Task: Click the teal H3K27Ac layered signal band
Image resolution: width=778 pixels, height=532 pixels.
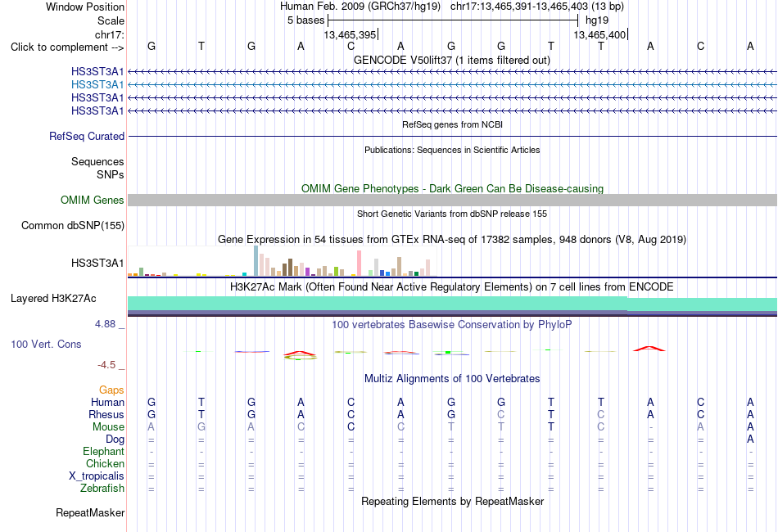Action: coord(452,304)
